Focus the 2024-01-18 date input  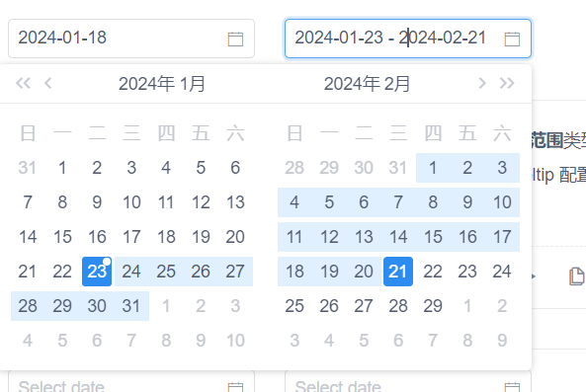pyautogui.click(x=131, y=39)
